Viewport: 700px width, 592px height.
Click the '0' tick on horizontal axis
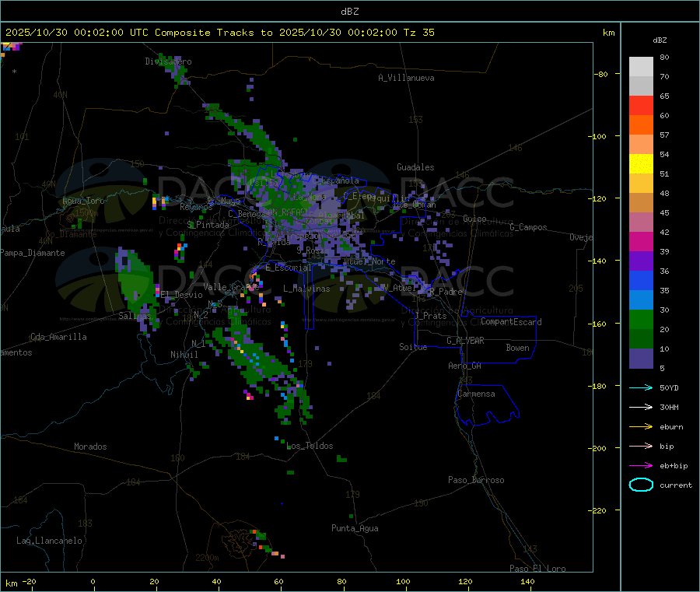tap(93, 581)
